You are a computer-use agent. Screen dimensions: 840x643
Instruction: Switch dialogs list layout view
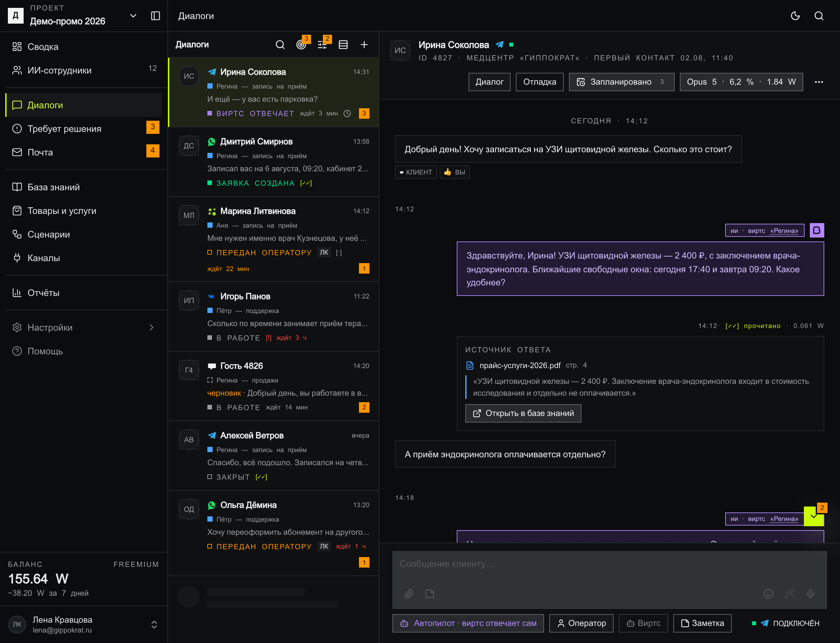(x=343, y=45)
